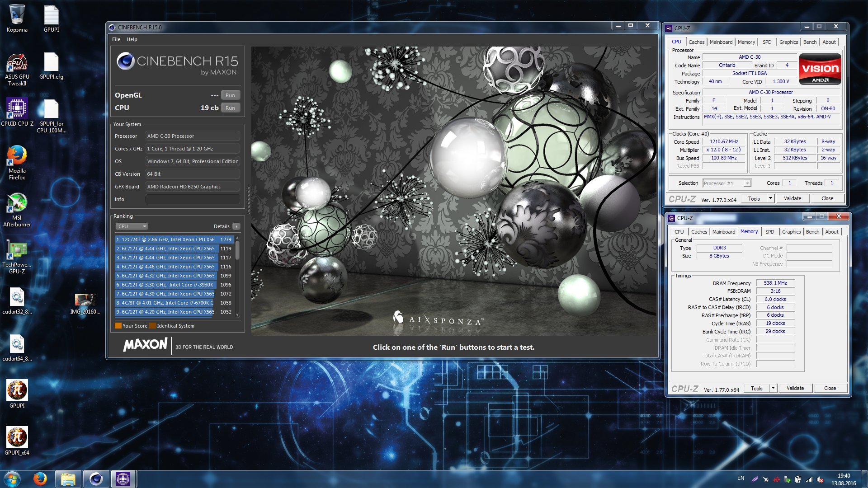Expand the ranking Details arrow

(236, 226)
